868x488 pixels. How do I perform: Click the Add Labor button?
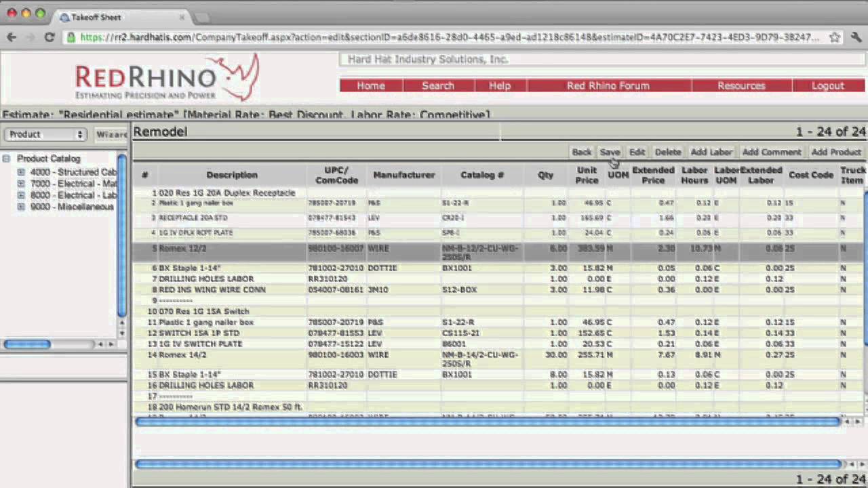(711, 152)
